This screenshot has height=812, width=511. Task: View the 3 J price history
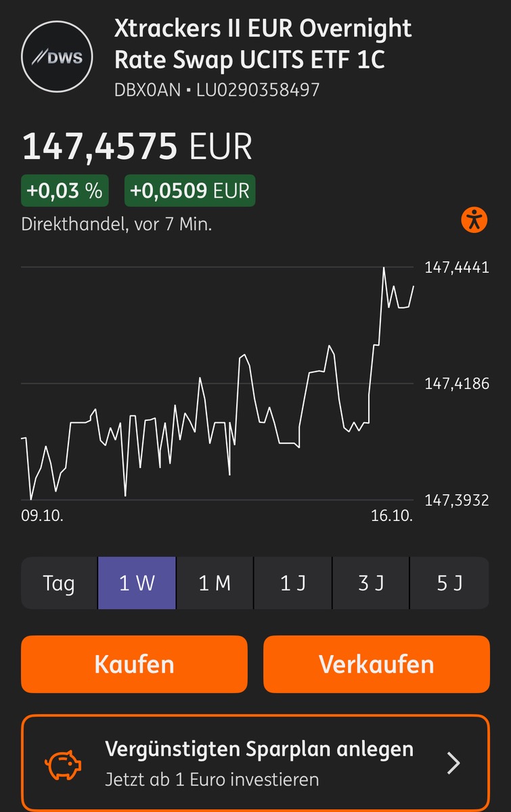click(x=371, y=583)
